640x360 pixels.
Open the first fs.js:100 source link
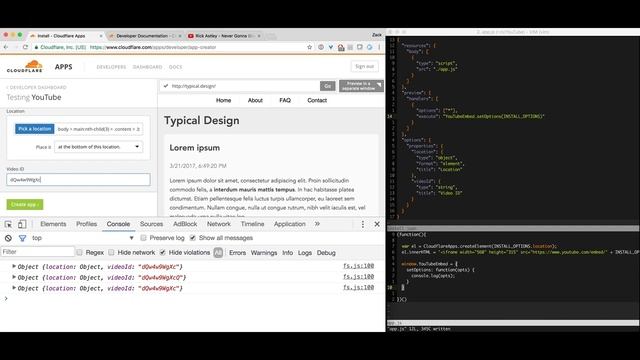click(x=358, y=266)
